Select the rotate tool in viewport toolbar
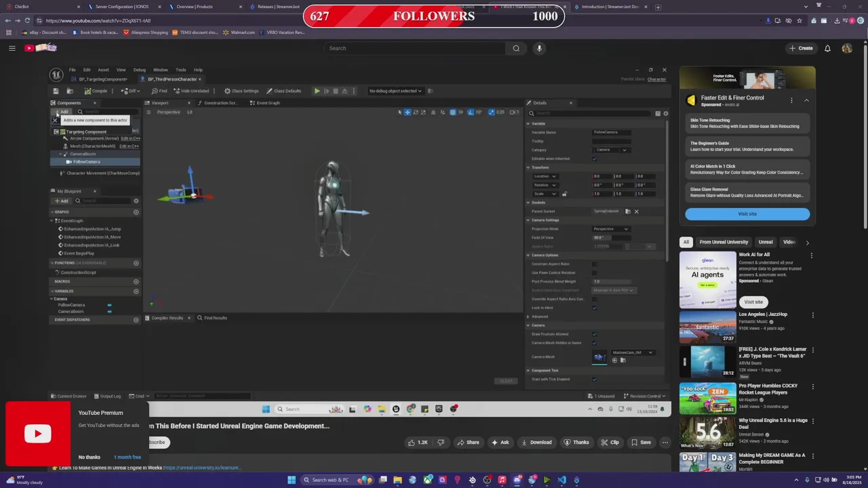868x488 pixels. tap(416, 112)
